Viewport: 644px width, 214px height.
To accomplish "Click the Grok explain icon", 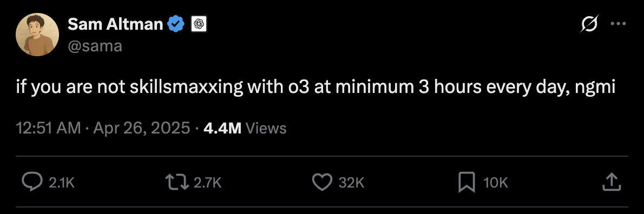I will [590, 24].
